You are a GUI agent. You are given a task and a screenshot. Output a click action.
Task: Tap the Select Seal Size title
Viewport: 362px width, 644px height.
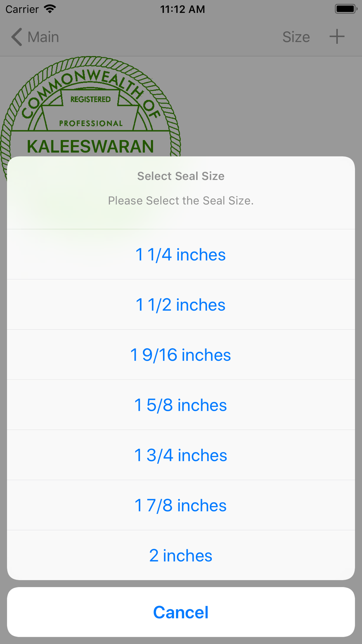coord(181,176)
